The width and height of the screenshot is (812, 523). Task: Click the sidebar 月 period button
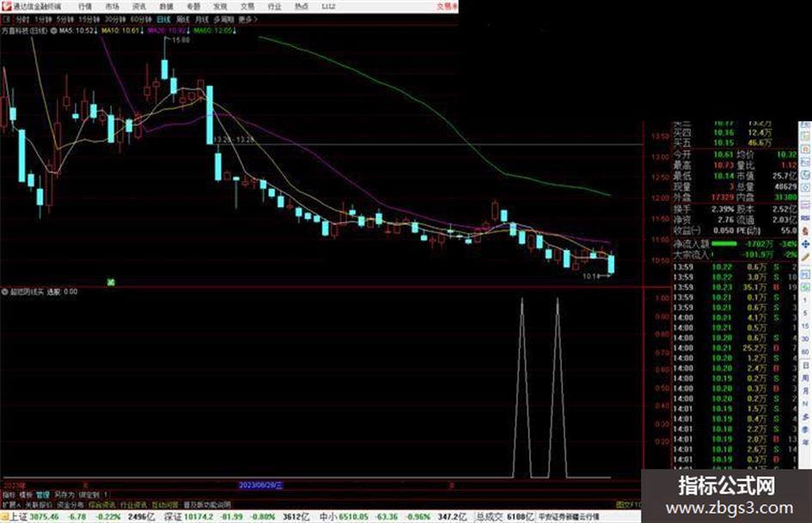click(x=805, y=391)
